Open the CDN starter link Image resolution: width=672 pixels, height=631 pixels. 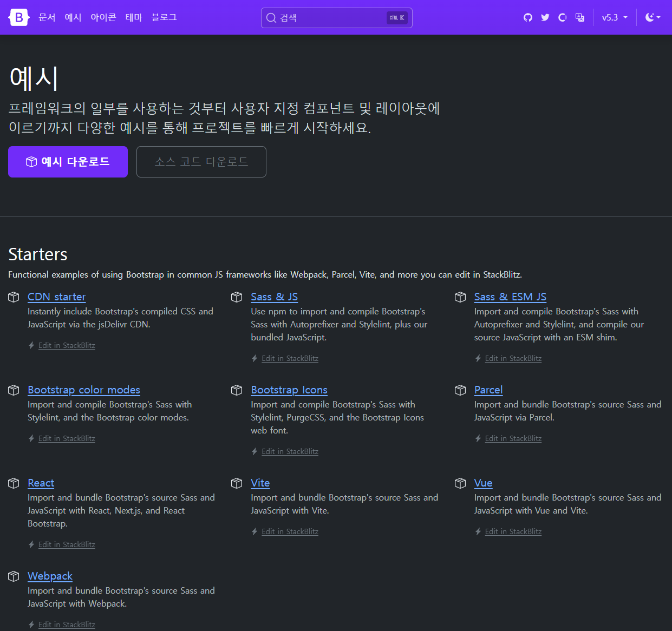point(57,297)
